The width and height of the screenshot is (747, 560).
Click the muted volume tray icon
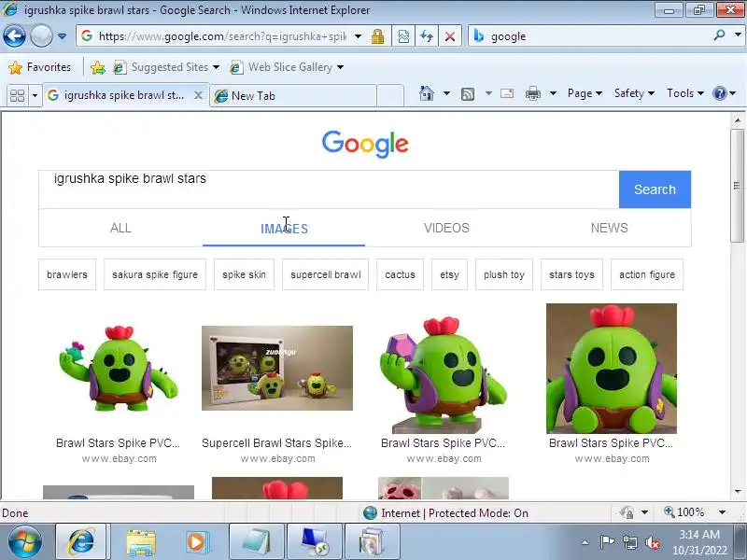pyautogui.click(x=652, y=542)
